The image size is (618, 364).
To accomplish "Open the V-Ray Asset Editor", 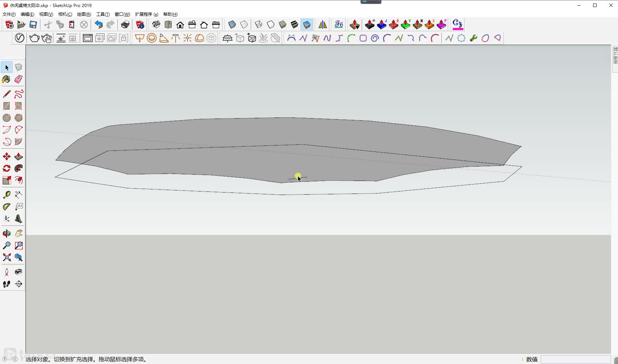I will click(x=20, y=38).
